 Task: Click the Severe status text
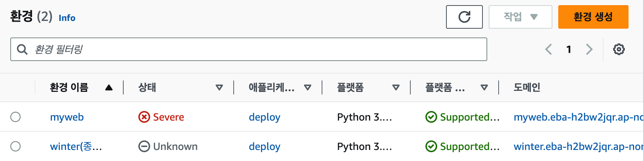tap(169, 117)
